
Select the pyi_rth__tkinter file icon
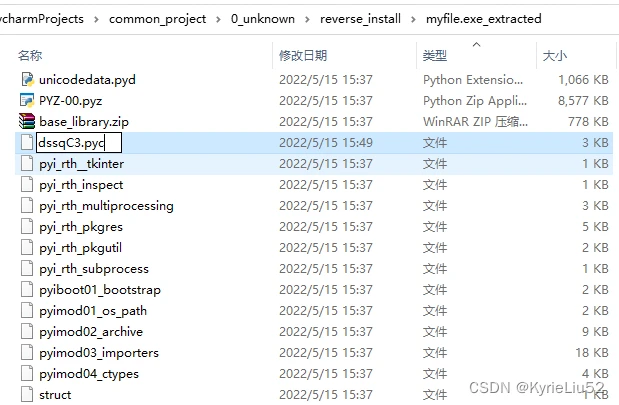click(27, 164)
